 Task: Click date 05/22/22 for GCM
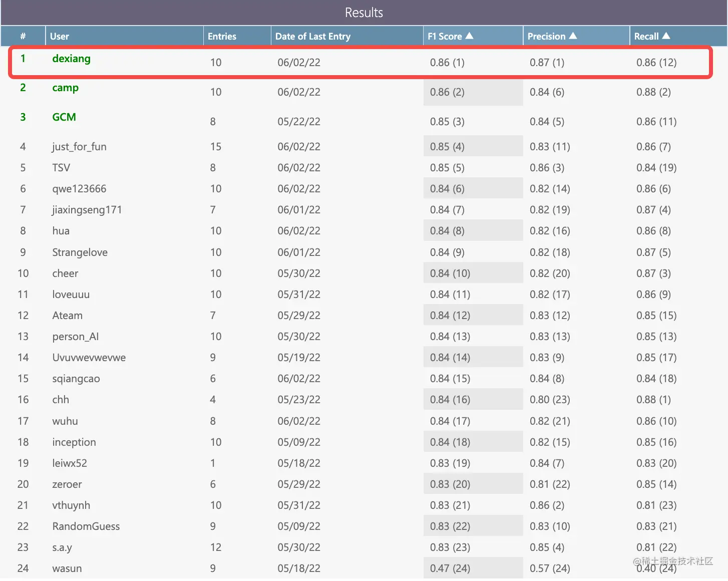click(x=299, y=122)
